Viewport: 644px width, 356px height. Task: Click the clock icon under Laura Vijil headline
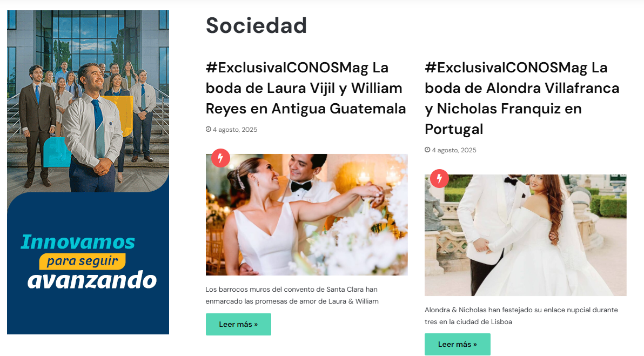pyautogui.click(x=208, y=129)
